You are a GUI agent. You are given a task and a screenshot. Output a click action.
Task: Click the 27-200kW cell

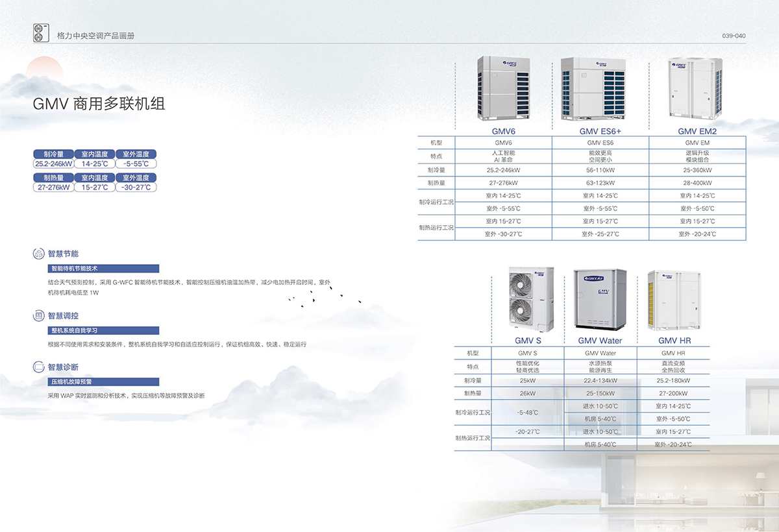[673, 394]
